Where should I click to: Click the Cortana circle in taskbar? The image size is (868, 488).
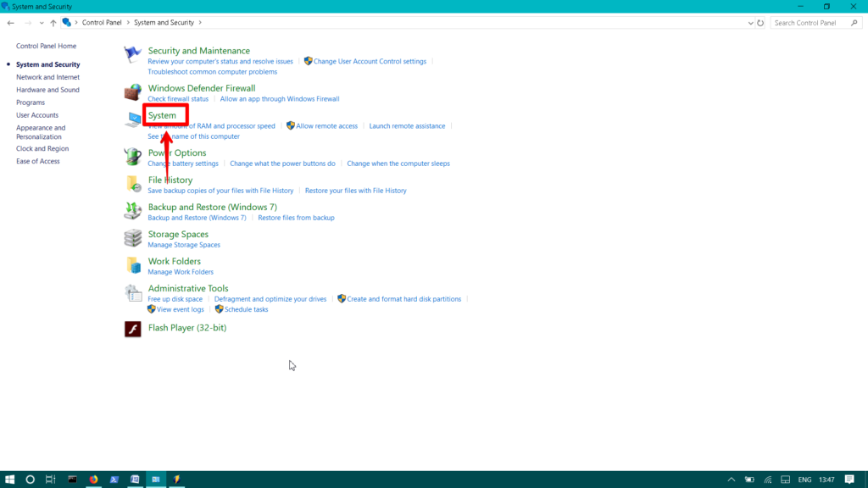[x=30, y=480]
